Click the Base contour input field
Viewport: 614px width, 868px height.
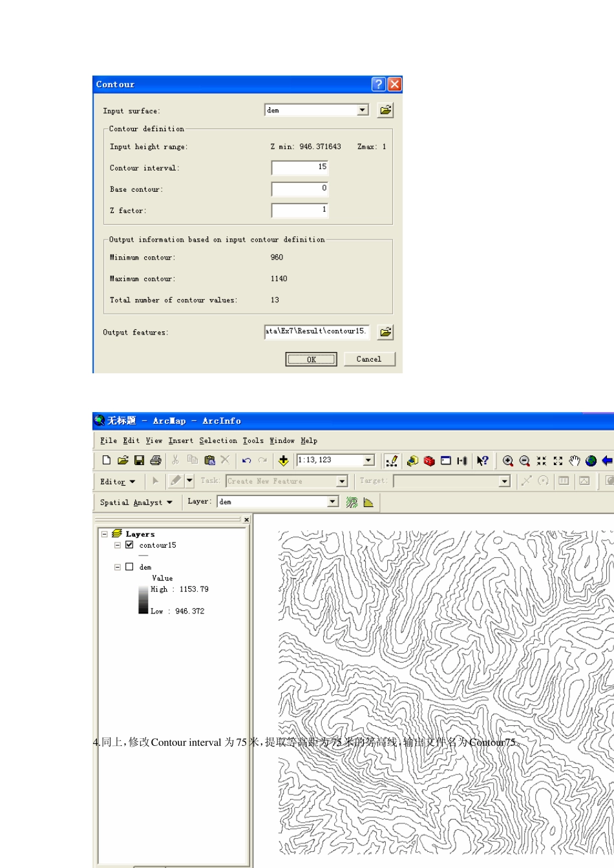(x=300, y=189)
